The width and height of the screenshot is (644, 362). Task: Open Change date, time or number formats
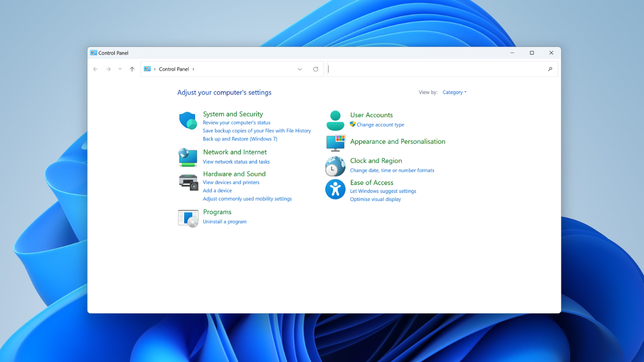[x=392, y=170]
